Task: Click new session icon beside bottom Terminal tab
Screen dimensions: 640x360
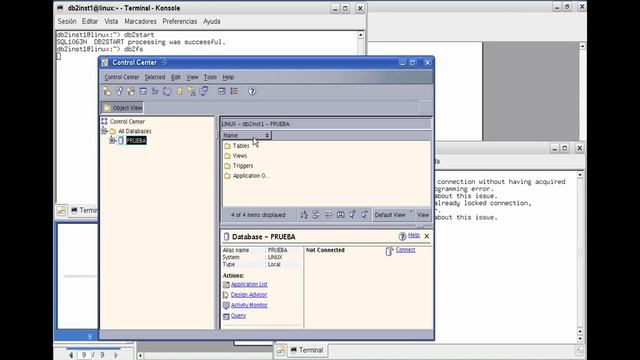Action: [280, 350]
